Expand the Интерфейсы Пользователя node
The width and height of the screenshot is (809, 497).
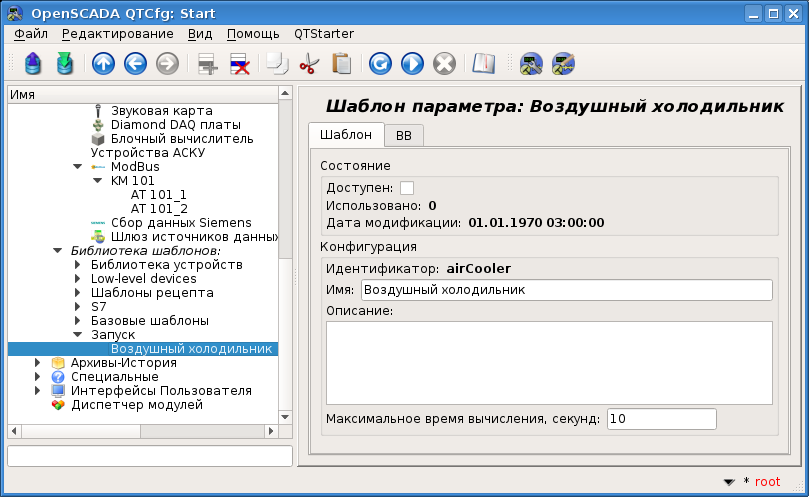coord(37,391)
